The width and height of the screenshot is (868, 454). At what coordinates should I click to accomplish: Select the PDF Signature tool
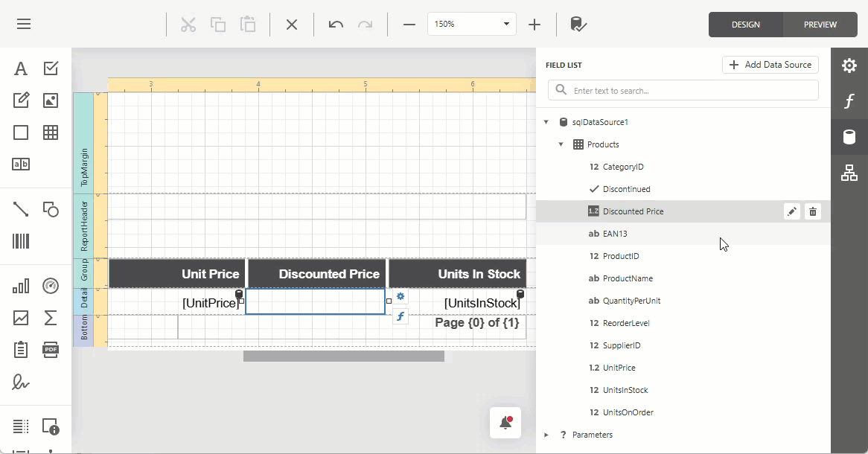21,383
